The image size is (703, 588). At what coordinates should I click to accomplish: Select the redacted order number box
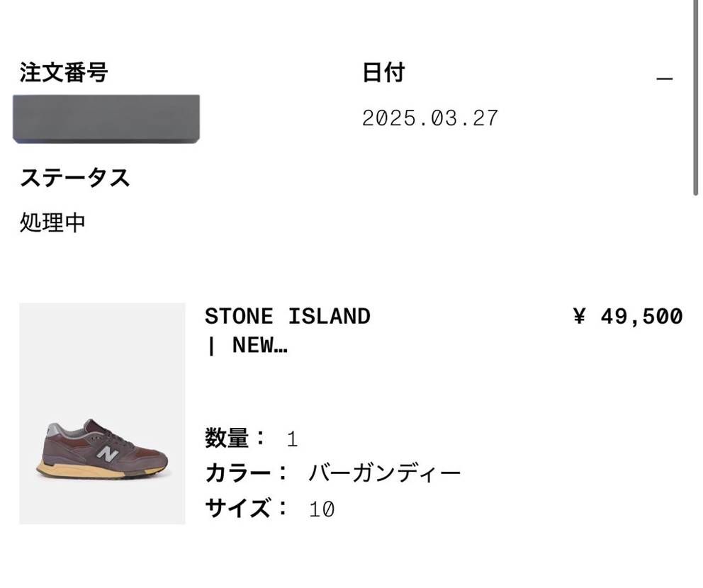pyautogui.click(x=106, y=118)
